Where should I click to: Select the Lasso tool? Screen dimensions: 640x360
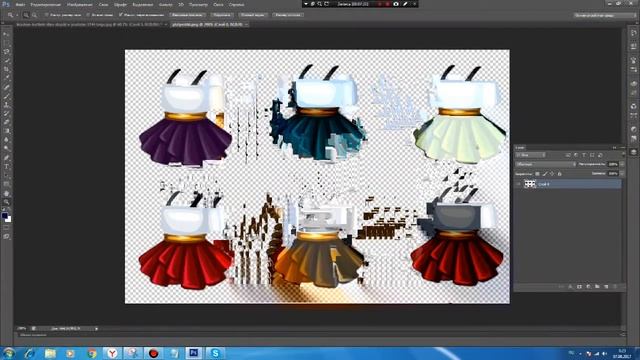coord(7,51)
